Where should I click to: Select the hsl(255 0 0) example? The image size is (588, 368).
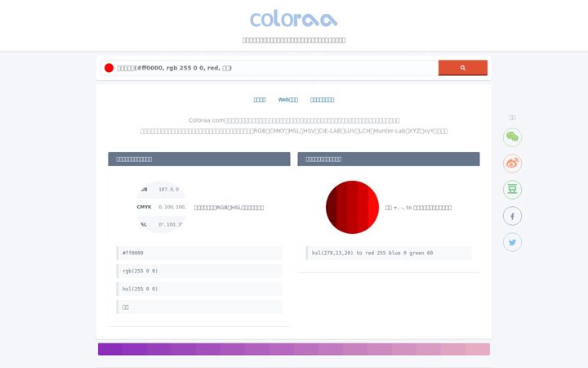pyautogui.click(x=199, y=289)
